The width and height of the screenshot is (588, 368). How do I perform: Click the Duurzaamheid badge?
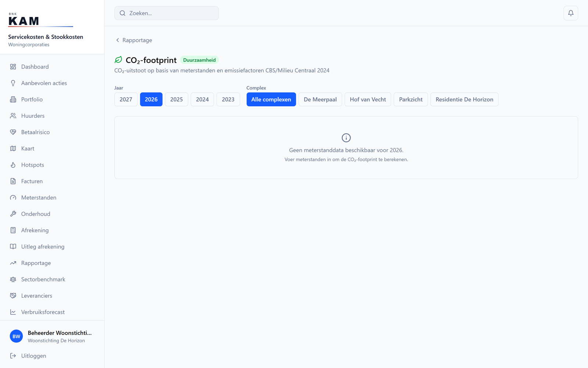click(200, 60)
